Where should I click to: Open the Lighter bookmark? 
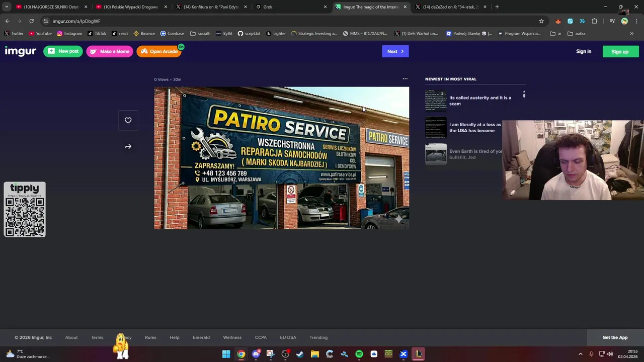point(276,34)
